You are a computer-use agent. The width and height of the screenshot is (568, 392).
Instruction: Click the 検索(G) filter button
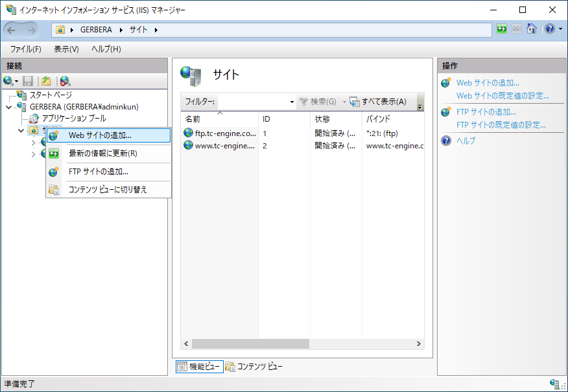[x=318, y=102]
